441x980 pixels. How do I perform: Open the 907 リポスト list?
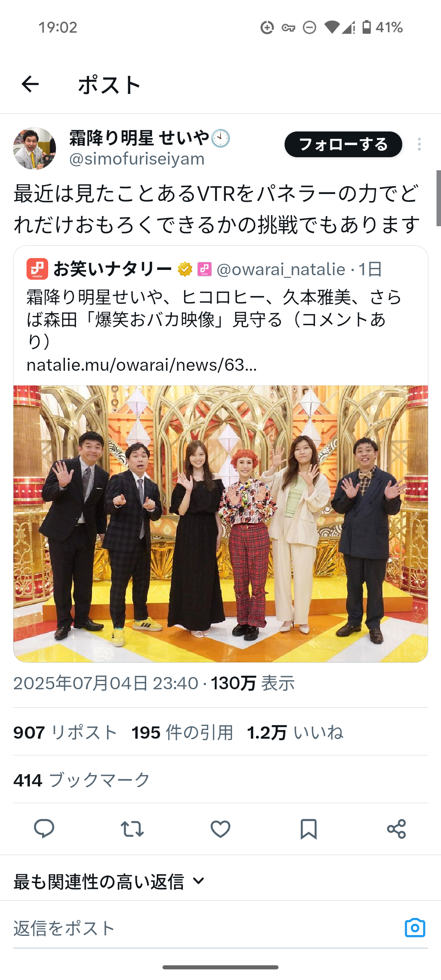[x=65, y=732]
